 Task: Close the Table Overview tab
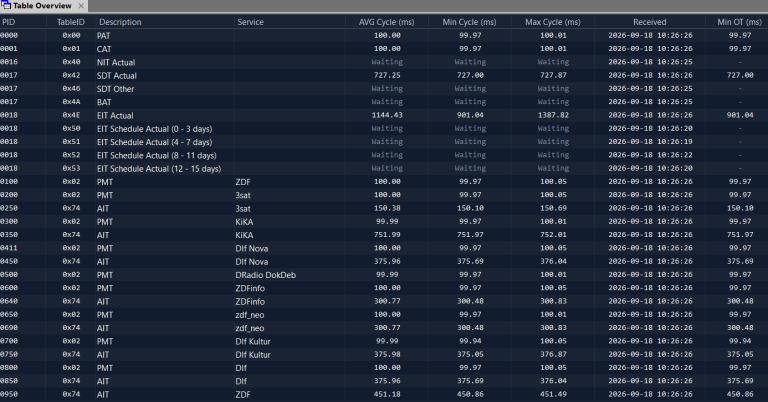81,6
